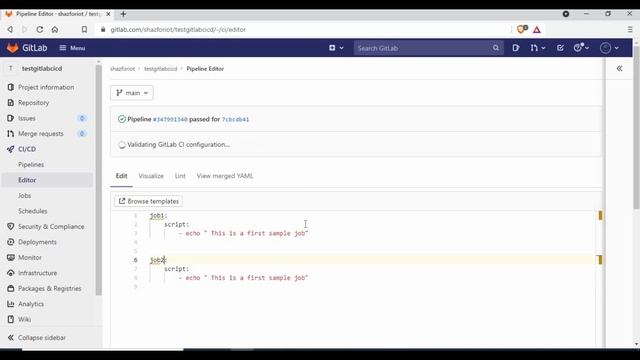This screenshot has width=640, height=360.
Task: Collapse the right drawer with double chevron
Action: pyautogui.click(x=619, y=69)
